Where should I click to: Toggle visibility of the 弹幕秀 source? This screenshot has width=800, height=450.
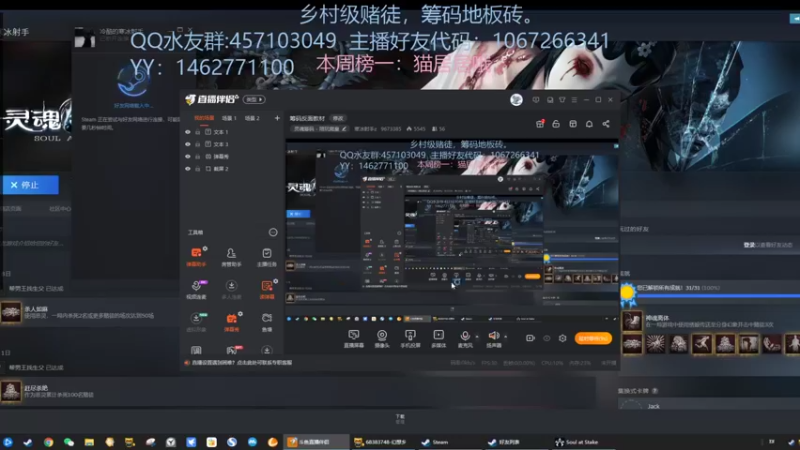[188, 157]
